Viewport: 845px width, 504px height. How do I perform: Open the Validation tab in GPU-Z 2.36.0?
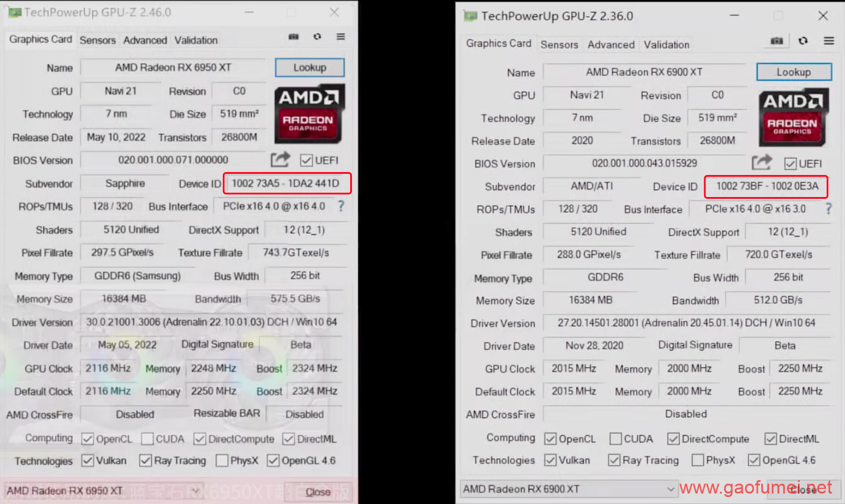(x=666, y=45)
